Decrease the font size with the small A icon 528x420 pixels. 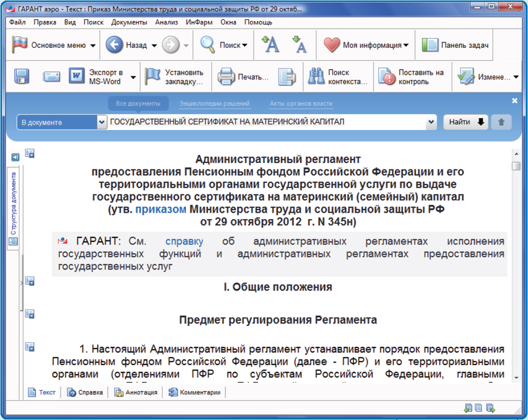pyautogui.click(x=300, y=44)
